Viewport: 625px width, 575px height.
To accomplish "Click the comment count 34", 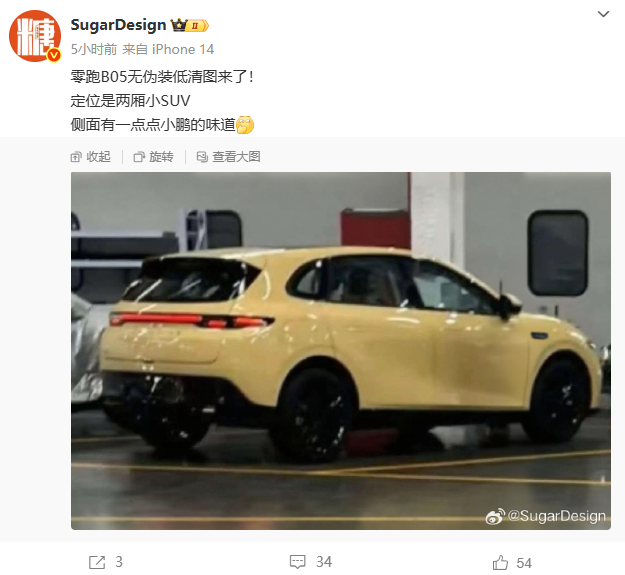I will [x=324, y=562].
